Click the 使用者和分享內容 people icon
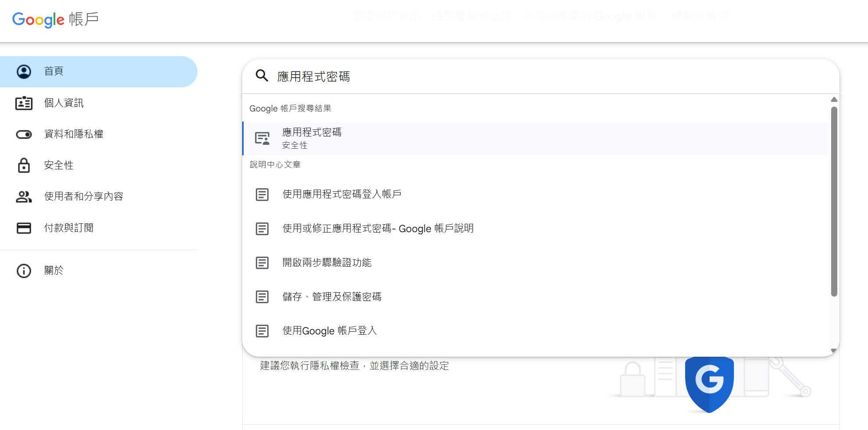Screen dimensions: 868x430 (x=24, y=197)
